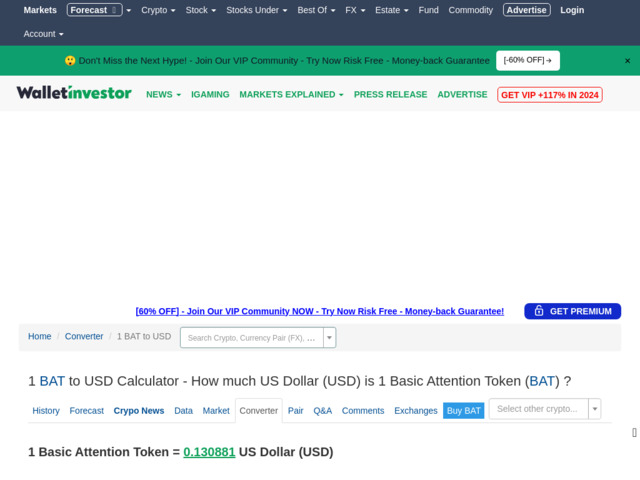This screenshot has width=640, height=480.
Task: Open the Stock dropdown menu
Action: click(200, 10)
